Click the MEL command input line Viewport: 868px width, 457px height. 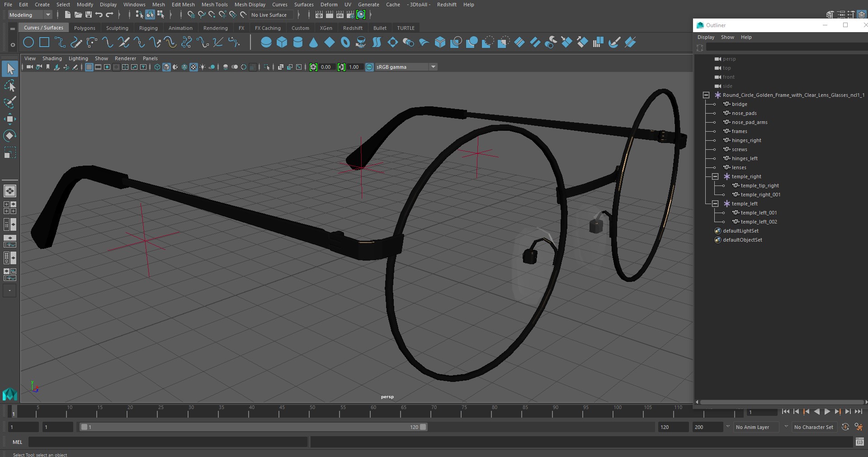168,442
